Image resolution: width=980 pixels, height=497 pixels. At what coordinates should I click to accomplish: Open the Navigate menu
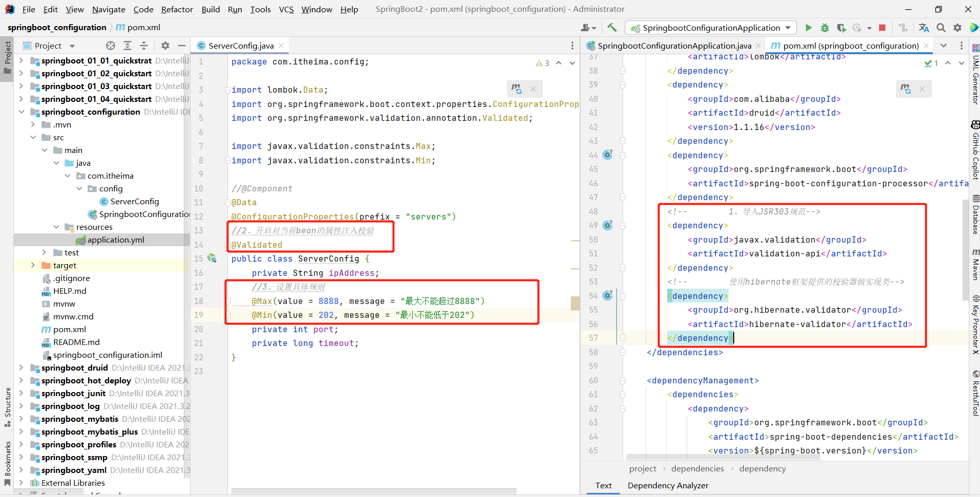pyautogui.click(x=109, y=9)
